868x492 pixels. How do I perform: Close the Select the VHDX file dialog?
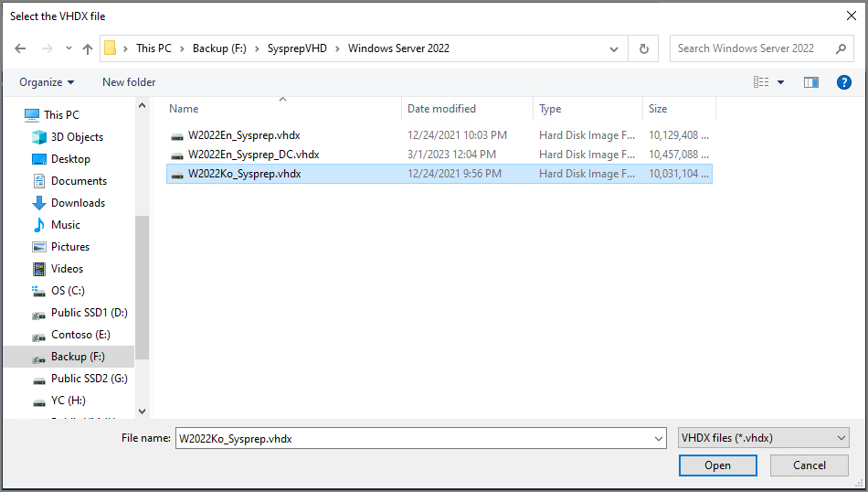(851, 16)
